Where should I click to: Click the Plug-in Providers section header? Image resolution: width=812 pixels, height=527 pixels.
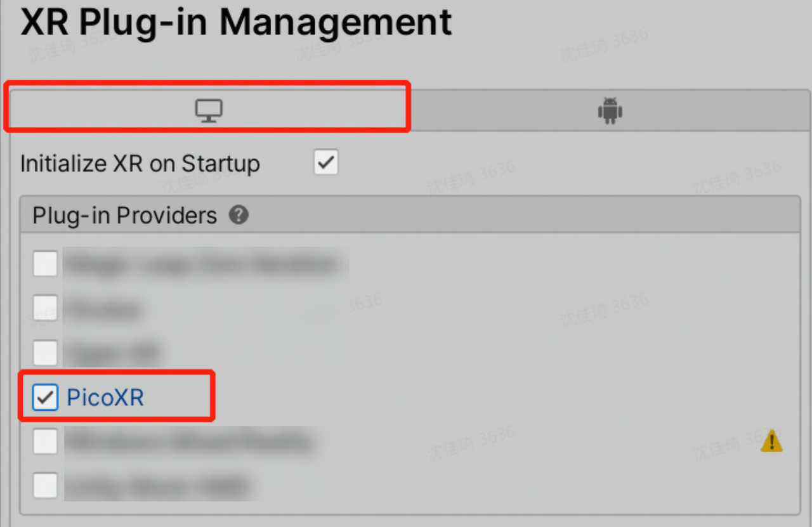[410, 215]
